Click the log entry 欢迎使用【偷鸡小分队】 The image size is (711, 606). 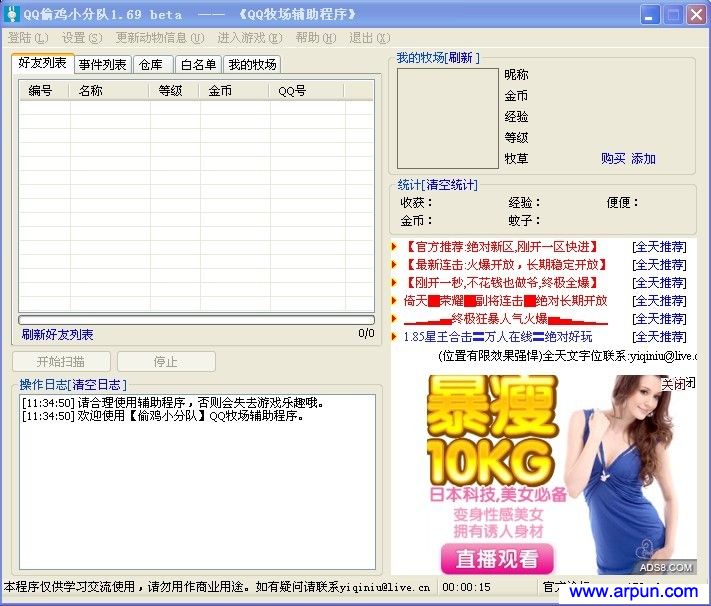(x=163, y=416)
